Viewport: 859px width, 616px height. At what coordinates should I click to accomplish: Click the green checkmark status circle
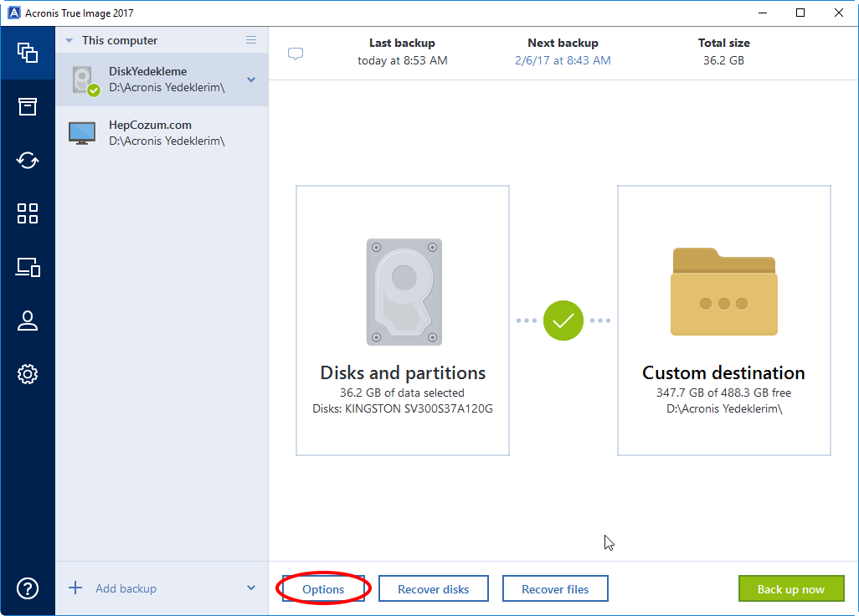coord(563,321)
